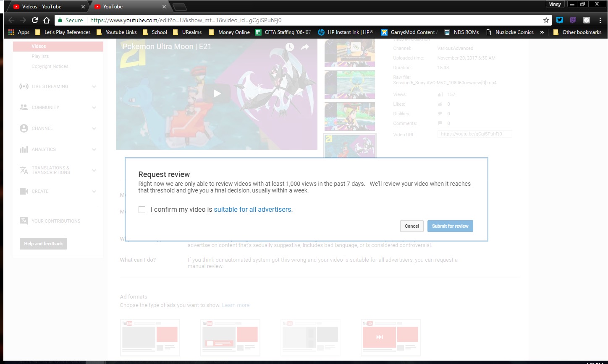Open the purple Twitch extension icon
The image size is (608, 364).
573,20
